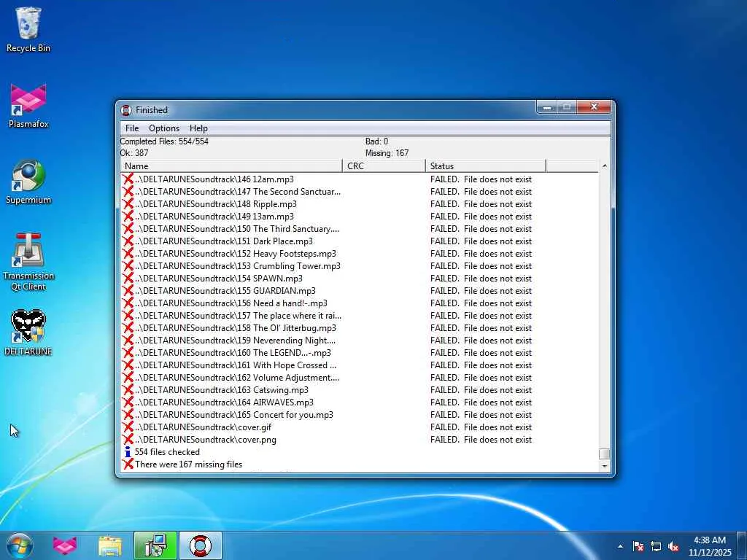Sort list by Status column header

[x=485, y=166]
